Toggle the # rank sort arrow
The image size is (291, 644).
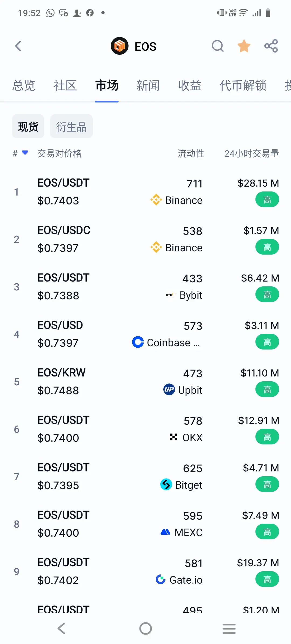(25, 153)
